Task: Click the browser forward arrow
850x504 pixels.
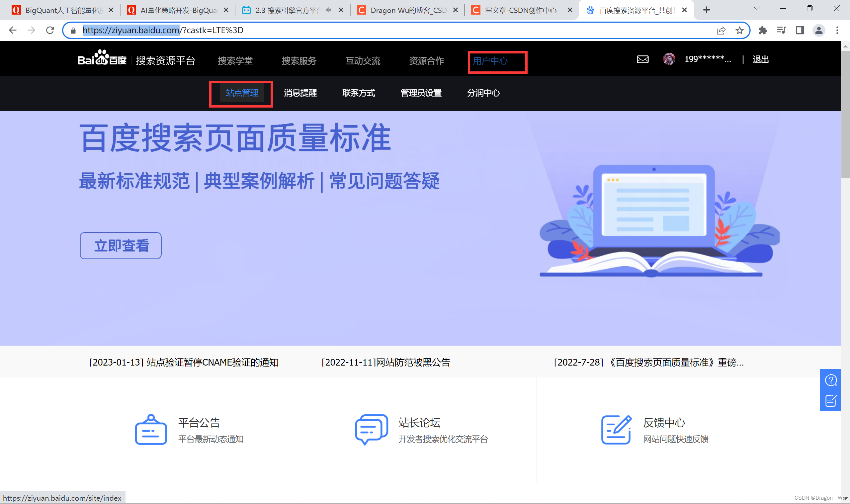Action: coord(31,30)
